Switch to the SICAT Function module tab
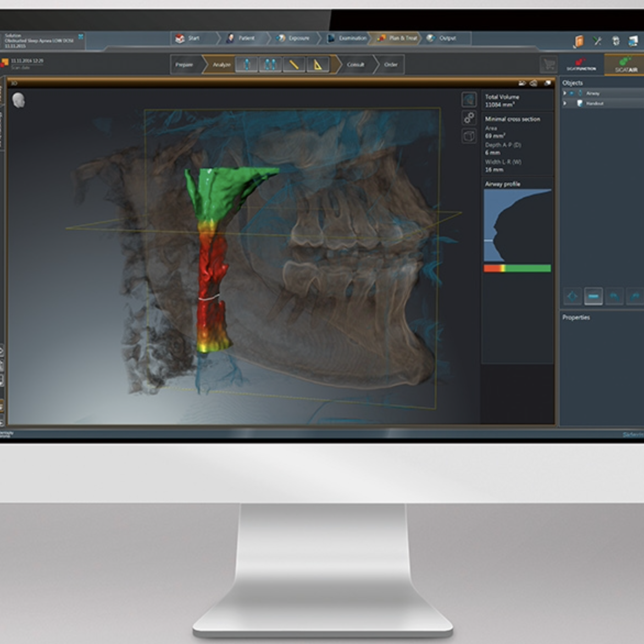This screenshot has width=644, height=644. (x=581, y=64)
